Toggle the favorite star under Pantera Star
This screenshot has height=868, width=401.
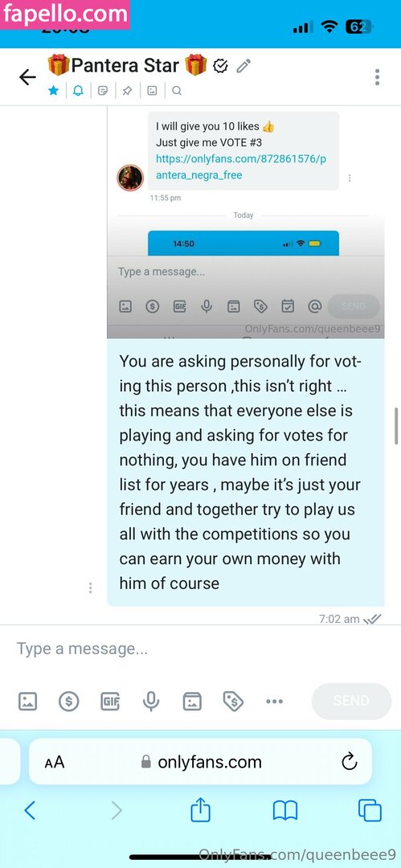click(x=53, y=90)
